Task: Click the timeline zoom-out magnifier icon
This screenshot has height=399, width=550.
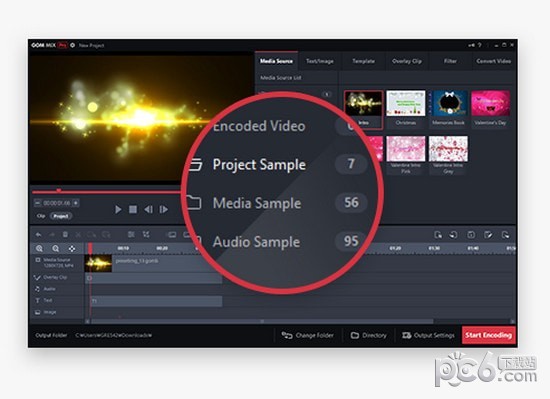Action: 55,249
